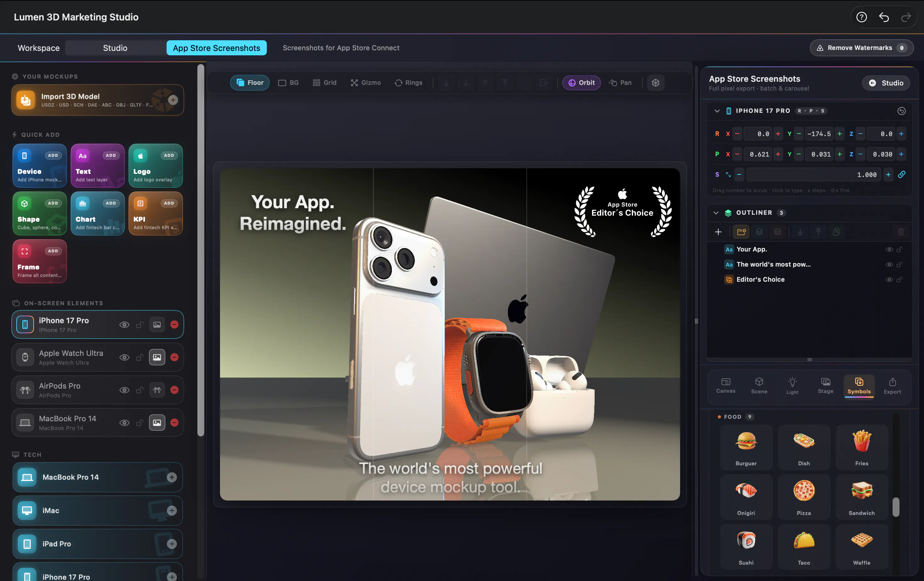The width and height of the screenshot is (924, 581).
Task: Open the Canvas panel tab
Action: click(x=726, y=386)
